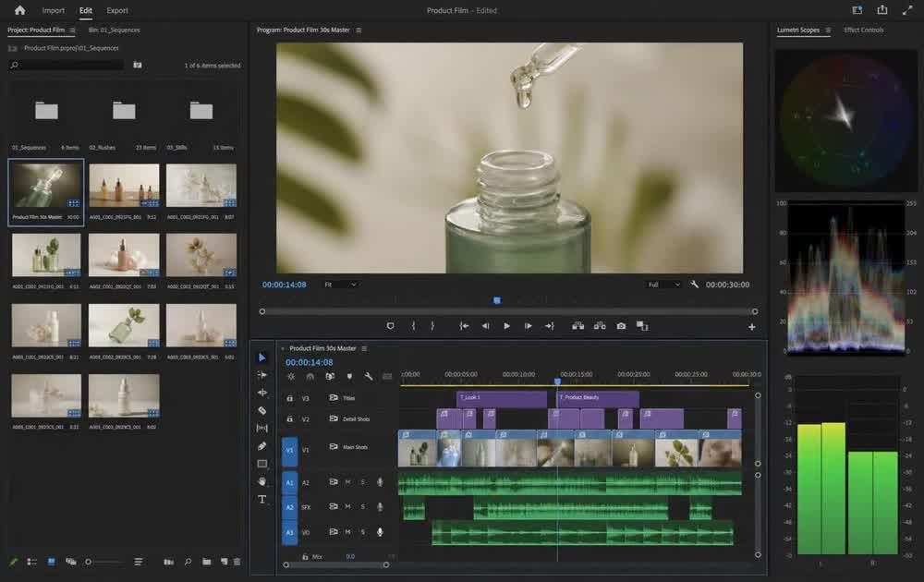The height and width of the screenshot is (582, 924).
Task: Open the Project panel sort icons menu
Action: (138, 562)
